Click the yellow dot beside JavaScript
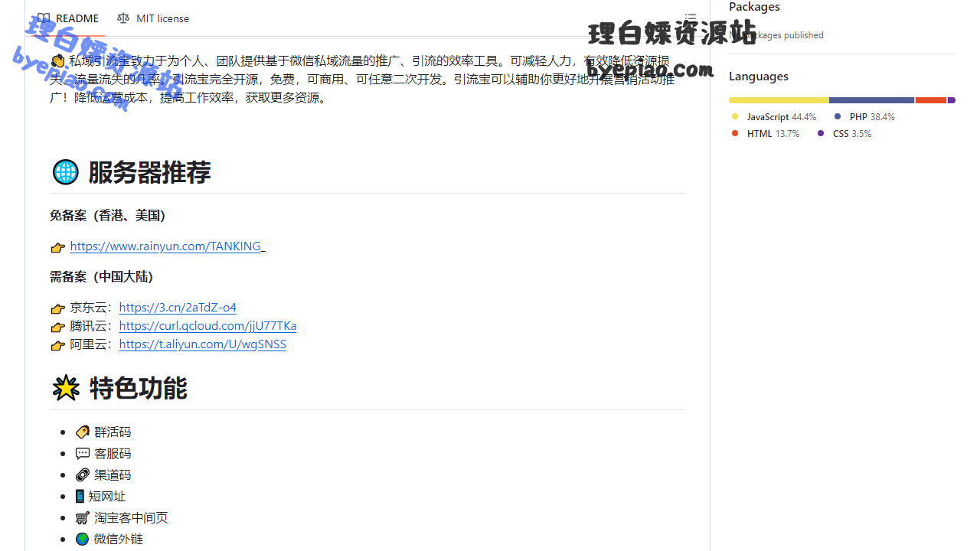This screenshot has width=980, height=551. 735,117
